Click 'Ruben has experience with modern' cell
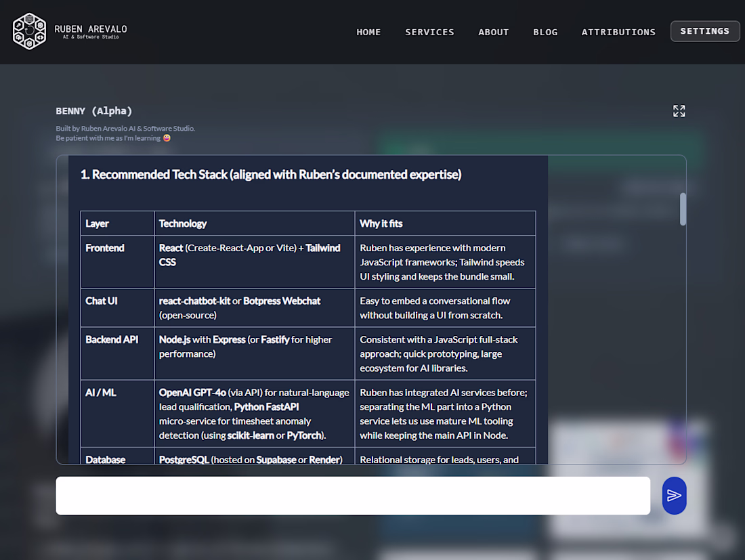 [445, 261]
